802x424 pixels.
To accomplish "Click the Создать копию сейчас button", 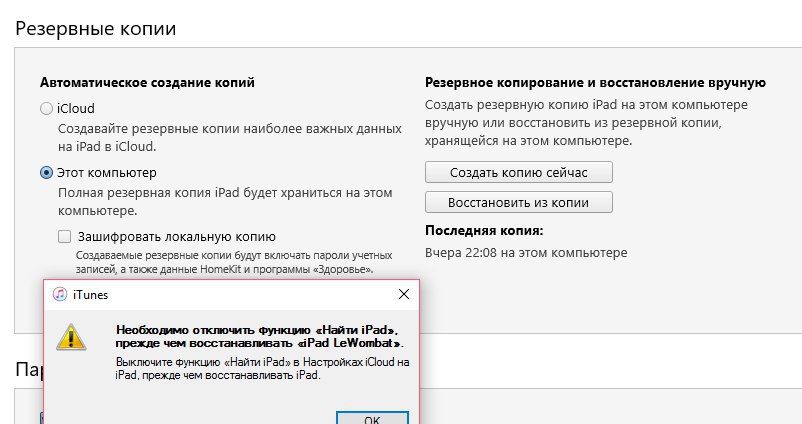I will (519, 172).
